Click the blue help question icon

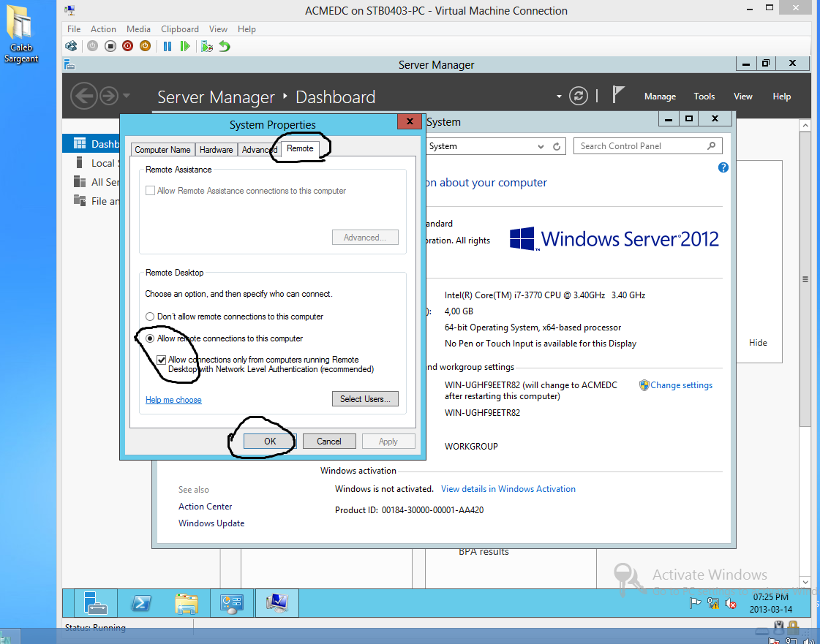coord(723,167)
